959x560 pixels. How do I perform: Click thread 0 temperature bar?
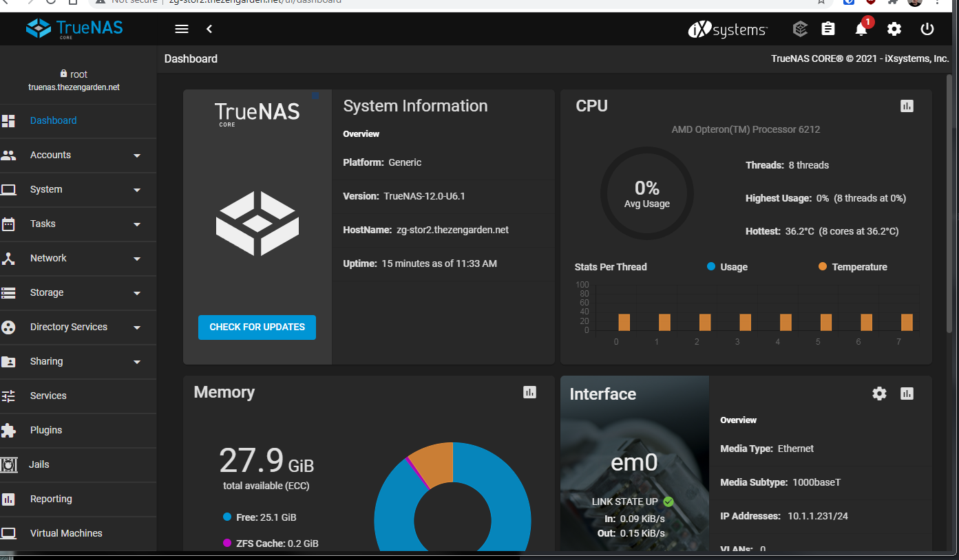(624, 322)
